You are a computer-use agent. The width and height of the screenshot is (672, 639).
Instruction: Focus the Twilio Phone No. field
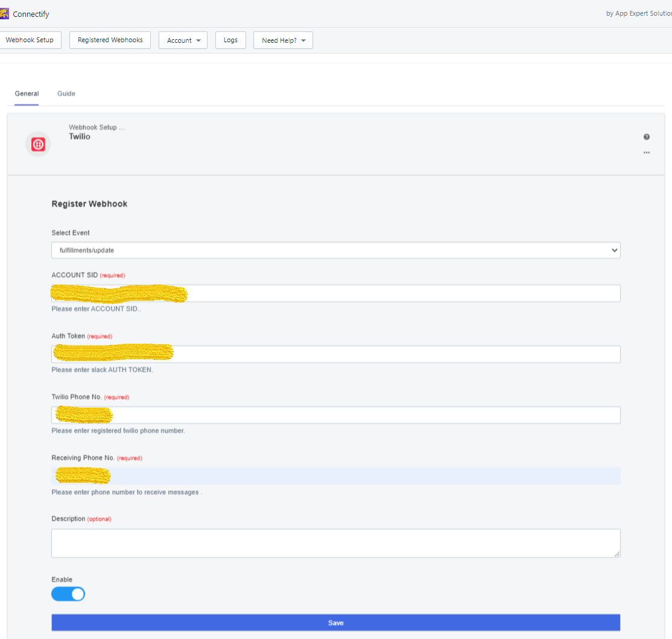pyautogui.click(x=335, y=415)
